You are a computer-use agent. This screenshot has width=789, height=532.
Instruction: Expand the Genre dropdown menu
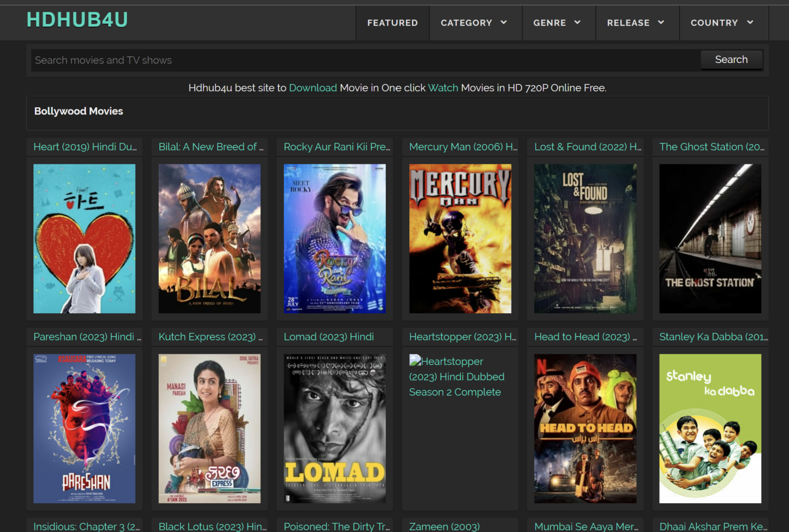coord(557,23)
